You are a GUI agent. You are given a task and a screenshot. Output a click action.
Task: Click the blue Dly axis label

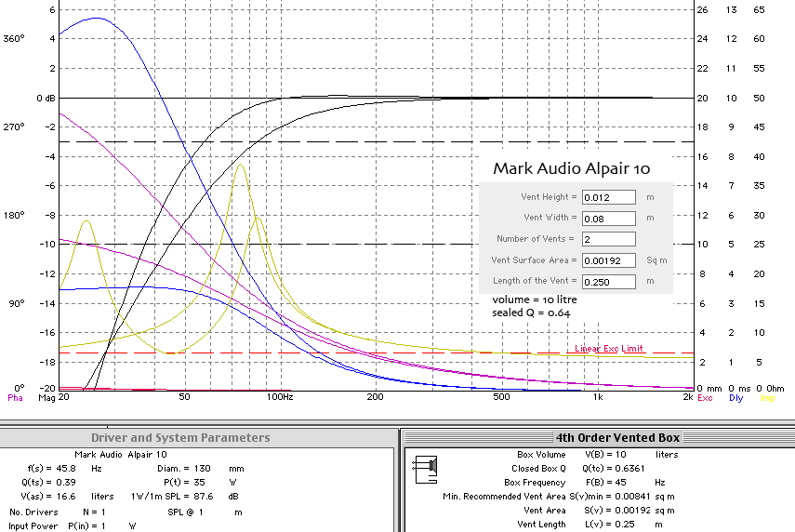pyautogui.click(x=735, y=398)
